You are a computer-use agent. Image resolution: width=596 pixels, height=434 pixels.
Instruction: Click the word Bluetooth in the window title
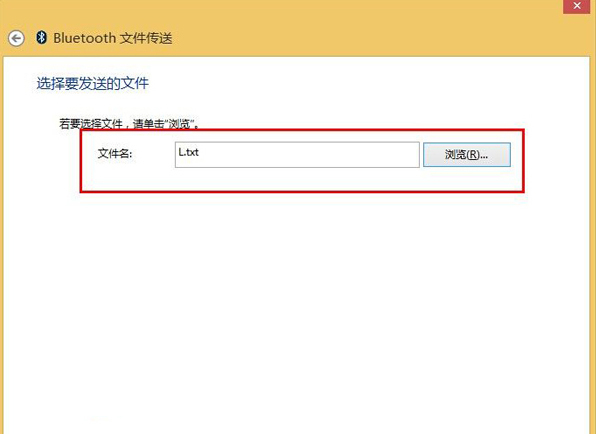[x=84, y=38]
